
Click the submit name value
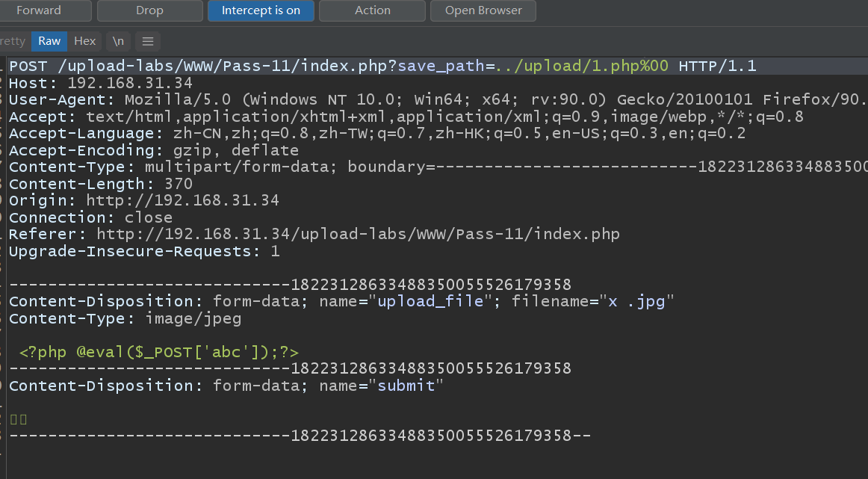click(x=406, y=386)
